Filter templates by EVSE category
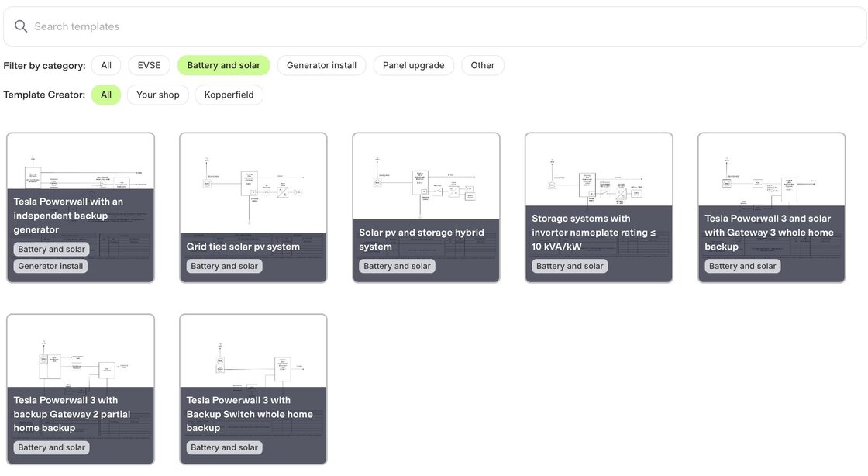Screen dimensions: 868x476 149,65
